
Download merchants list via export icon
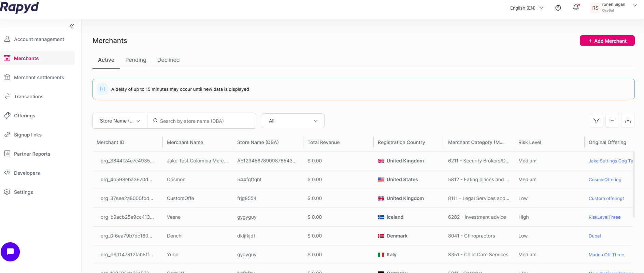(x=628, y=121)
